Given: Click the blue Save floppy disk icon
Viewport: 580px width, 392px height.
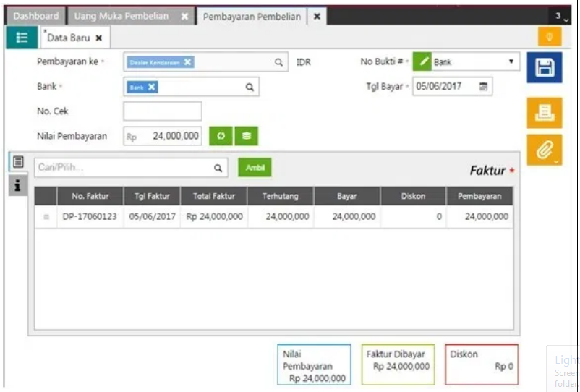Looking at the screenshot, I should [544, 68].
